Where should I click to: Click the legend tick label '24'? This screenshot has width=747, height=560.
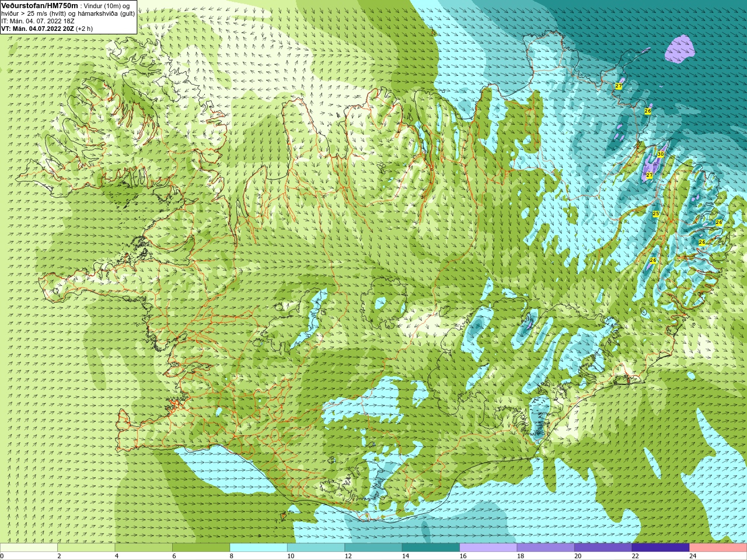point(693,556)
